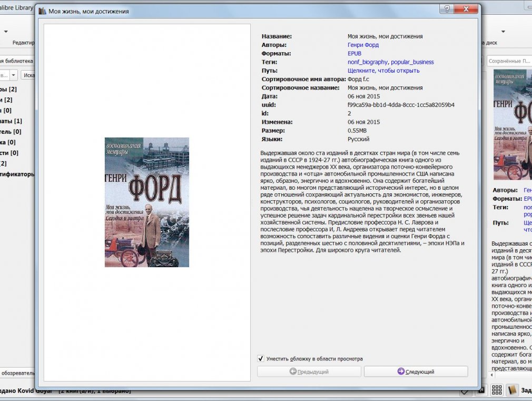The image size is (532, 401).
Task: Open the dropdown arrow above диск in the toolbar
Action: pyautogui.click(x=503, y=32)
